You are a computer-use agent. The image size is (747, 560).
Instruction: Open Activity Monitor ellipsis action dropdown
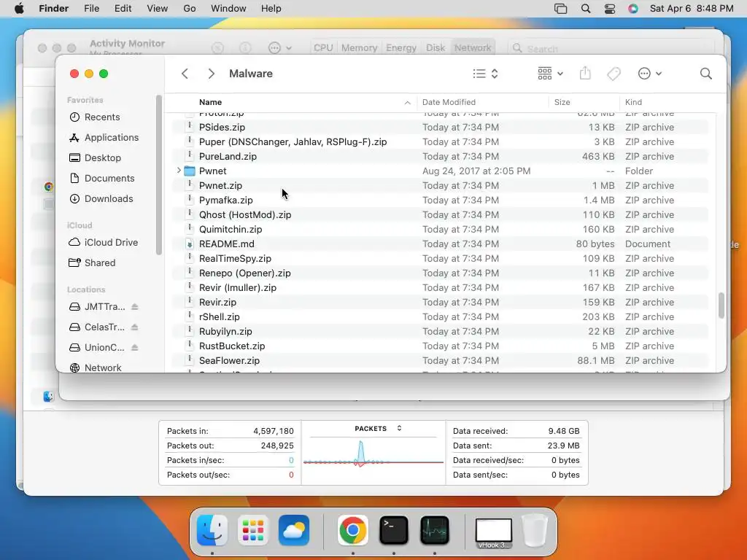click(279, 47)
